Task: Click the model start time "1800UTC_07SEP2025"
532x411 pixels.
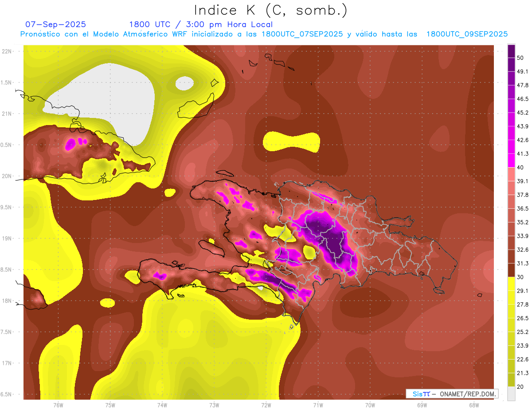Action: click(x=302, y=34)
